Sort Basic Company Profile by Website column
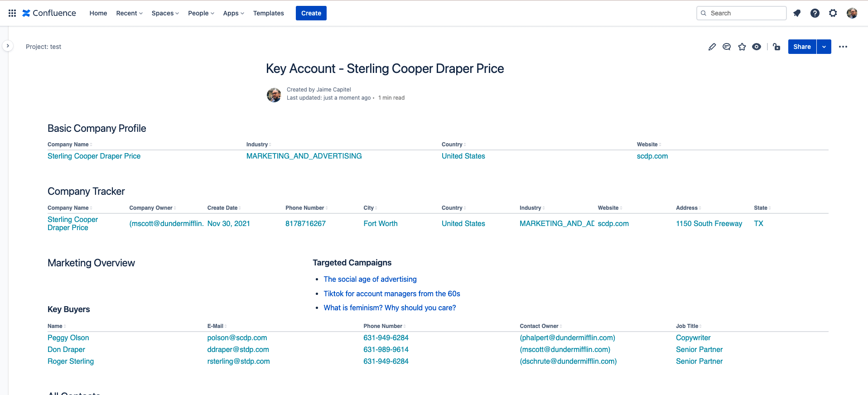 point(649,145)
